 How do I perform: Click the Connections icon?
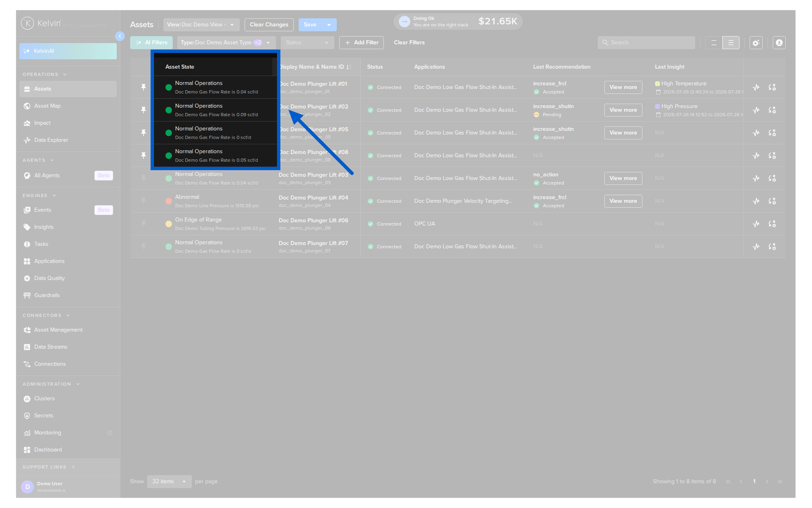(x=27, y=364)
